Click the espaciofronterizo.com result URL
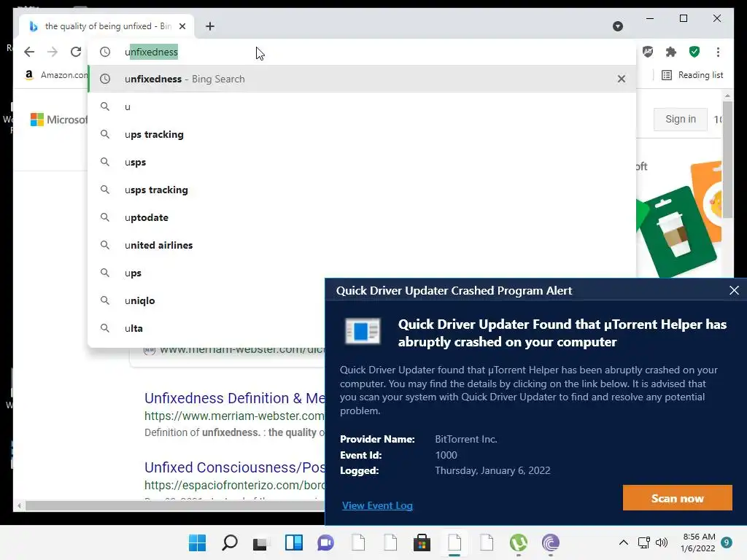 click(x=234, y=485)
